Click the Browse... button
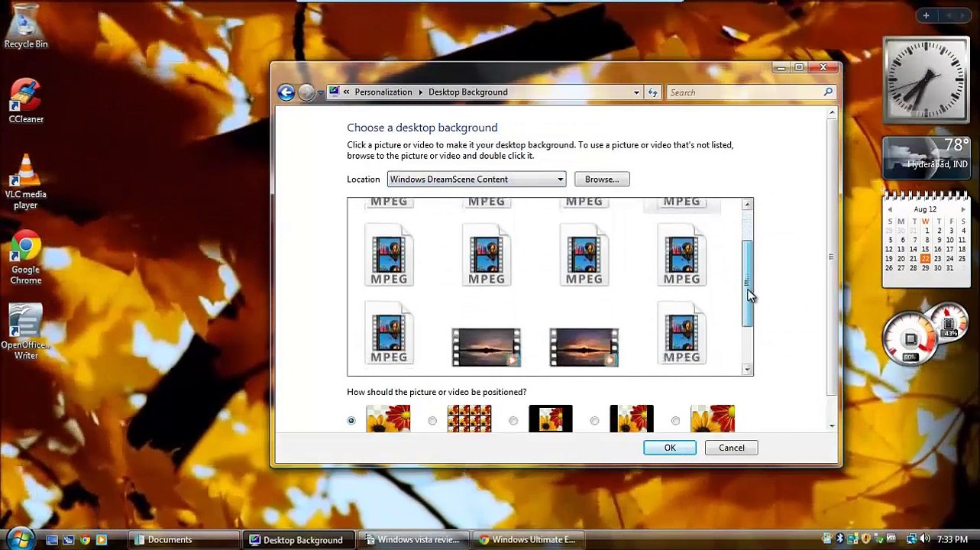Screen dimensions: 980x550 [602, 180]
